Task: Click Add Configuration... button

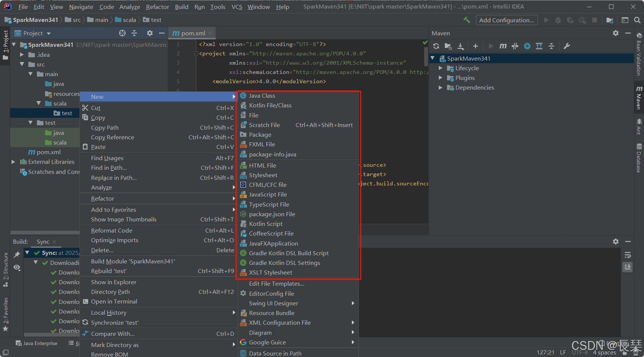Action: pyautogui.click(x=506, y=20)
